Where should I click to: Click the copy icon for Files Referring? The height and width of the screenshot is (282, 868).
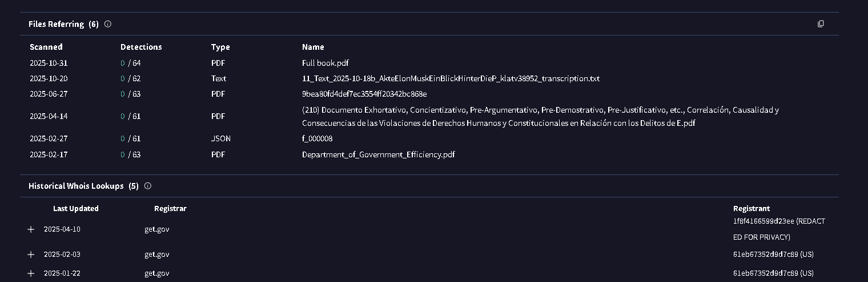821,24
